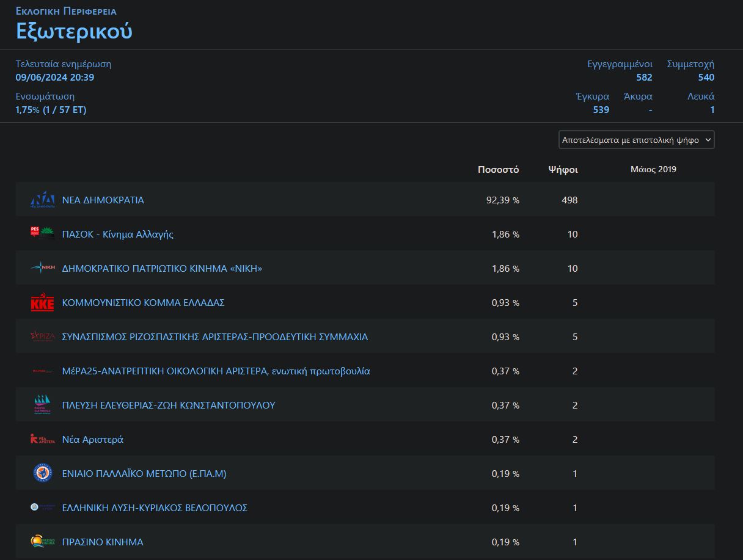This screenshot has height=560, width=743.
Task: Open ΕΝΙΑΙΟ ΠΑΛΛΑΪΚΟ ΜΕΤΩΠΟ (Ε.ΠΑ.Μ) link
Action: (144, 474)
